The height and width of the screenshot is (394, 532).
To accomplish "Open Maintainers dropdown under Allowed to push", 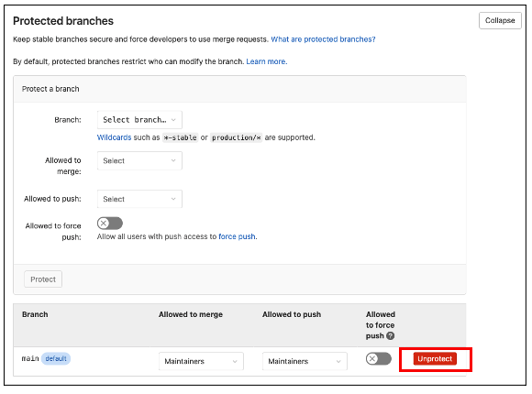I will (305, 361).
